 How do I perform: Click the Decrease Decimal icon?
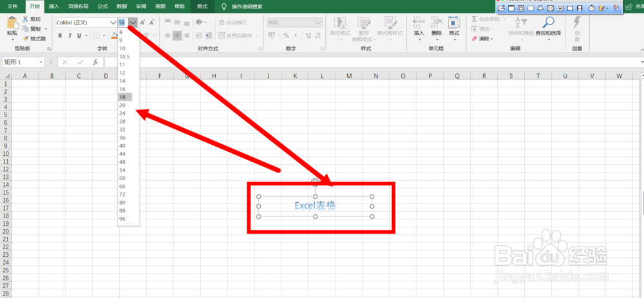point(317,35)
